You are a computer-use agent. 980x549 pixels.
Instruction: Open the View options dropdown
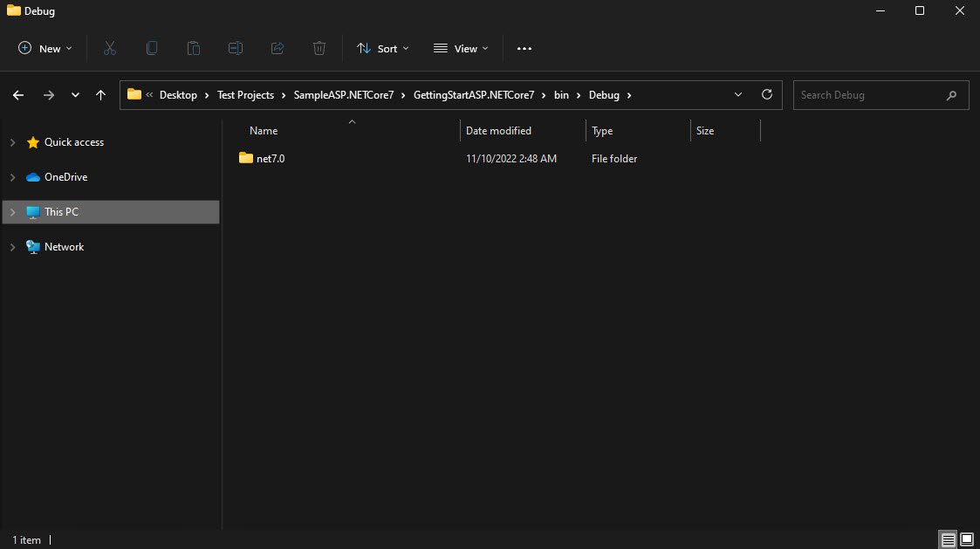[460, 48]
